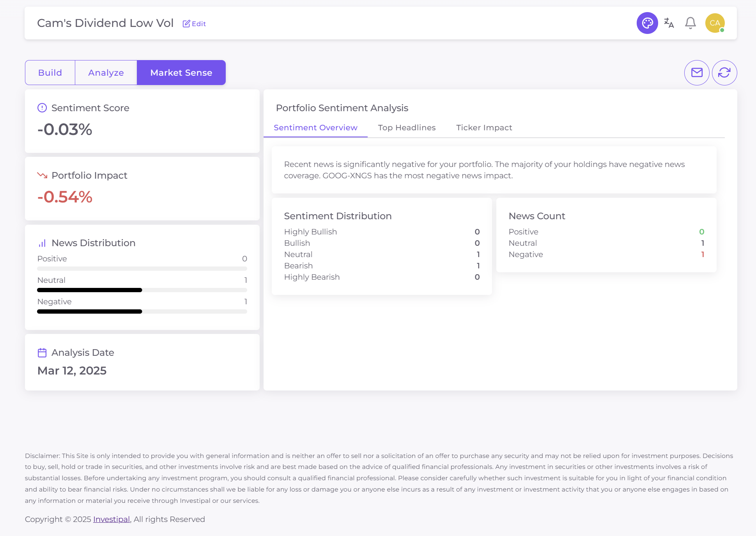
Task: Click the portfolio title Cam's Dividend Low Vol
Action: [105, 23]
